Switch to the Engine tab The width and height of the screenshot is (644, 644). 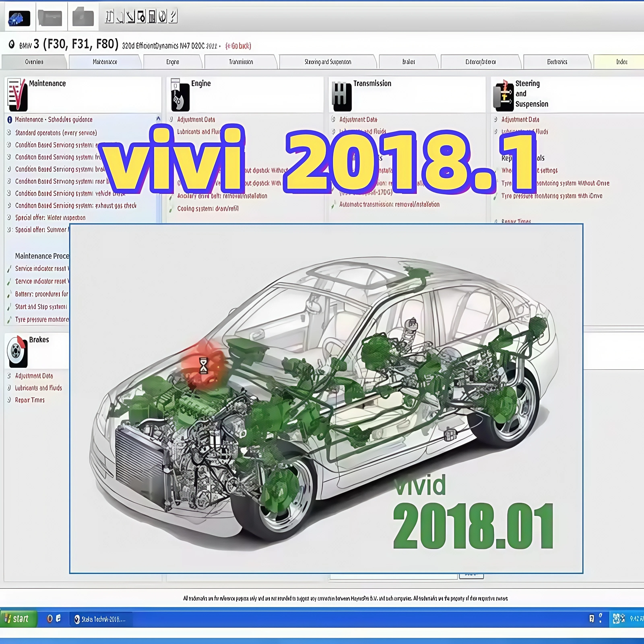[x=172, y=62]
